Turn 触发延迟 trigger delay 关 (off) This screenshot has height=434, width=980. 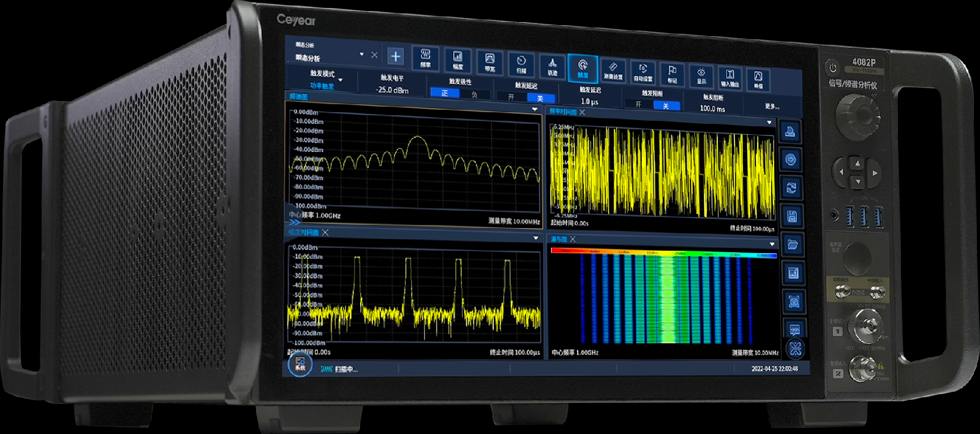(x=540, y=99)
